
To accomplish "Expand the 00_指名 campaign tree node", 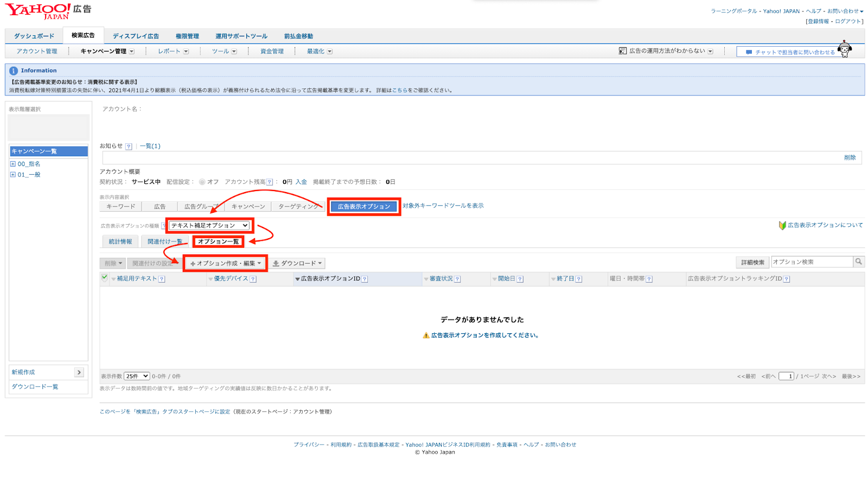I will (x=13, y=164).
